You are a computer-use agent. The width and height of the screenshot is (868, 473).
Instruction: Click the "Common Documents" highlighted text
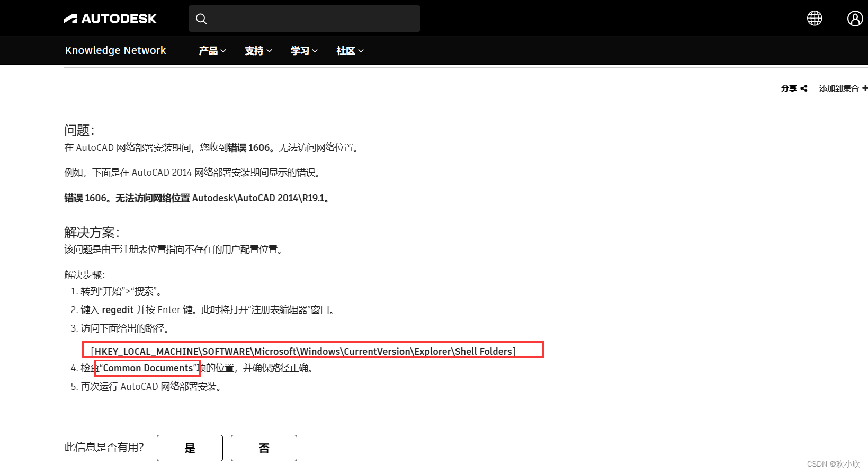pyautogui.click(x=148, y=368)
